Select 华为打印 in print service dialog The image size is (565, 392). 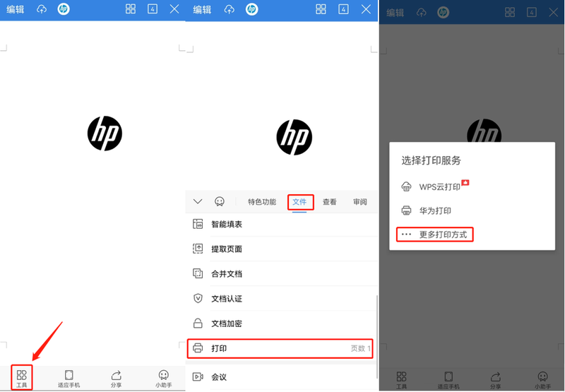tap(434, 210)
